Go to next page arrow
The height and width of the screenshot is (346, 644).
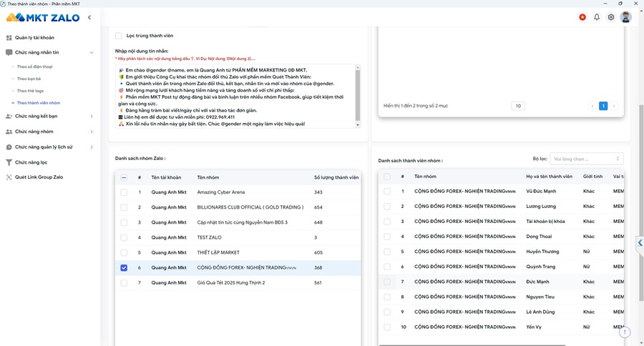pos(614,106)
